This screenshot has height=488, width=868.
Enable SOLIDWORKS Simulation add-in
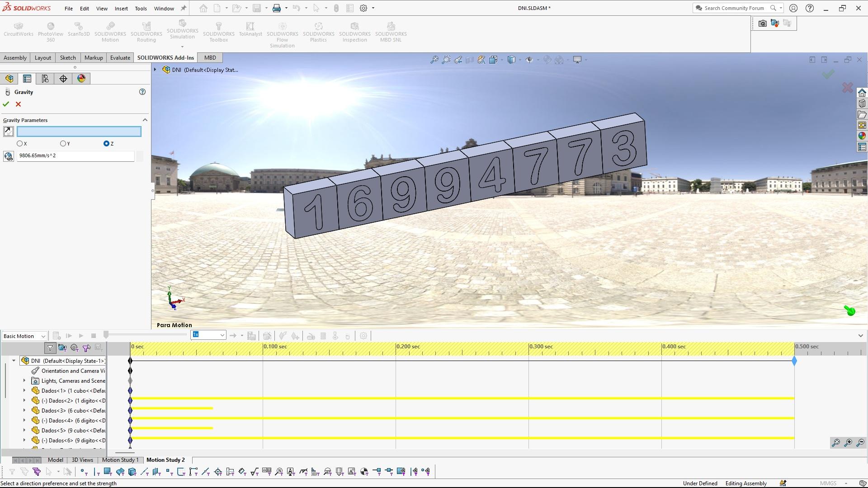click(x=183, y=30)
